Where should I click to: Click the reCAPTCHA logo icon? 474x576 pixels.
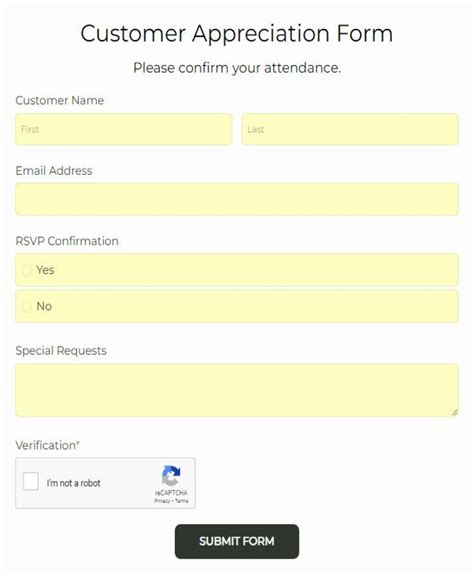171,476
